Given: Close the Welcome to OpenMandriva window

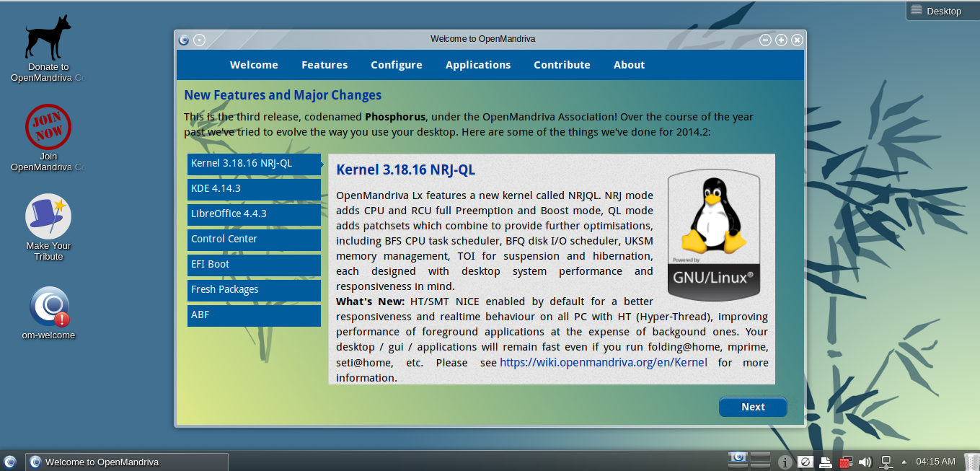Looking at the screenshot, I should 797,40.
